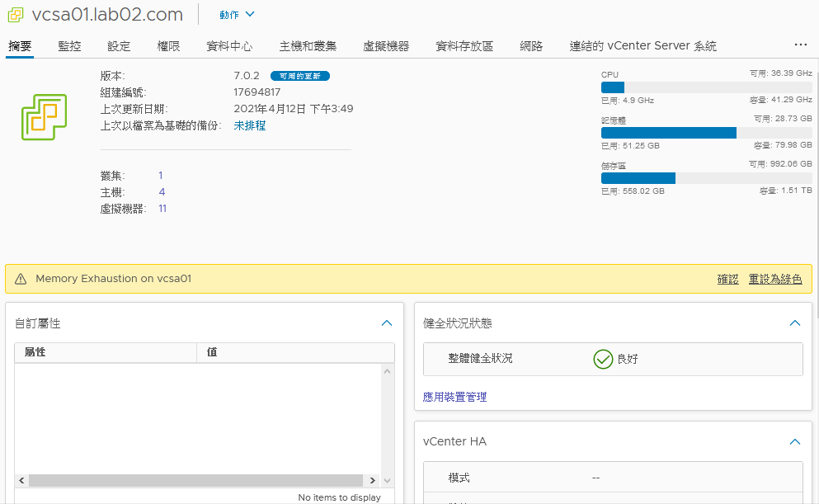Click the Memory Exhaustion on vcsa01 message
Image resolution: width=819 pixels, height=504 pixels.
pyautogui.click(x=113, y=279)
